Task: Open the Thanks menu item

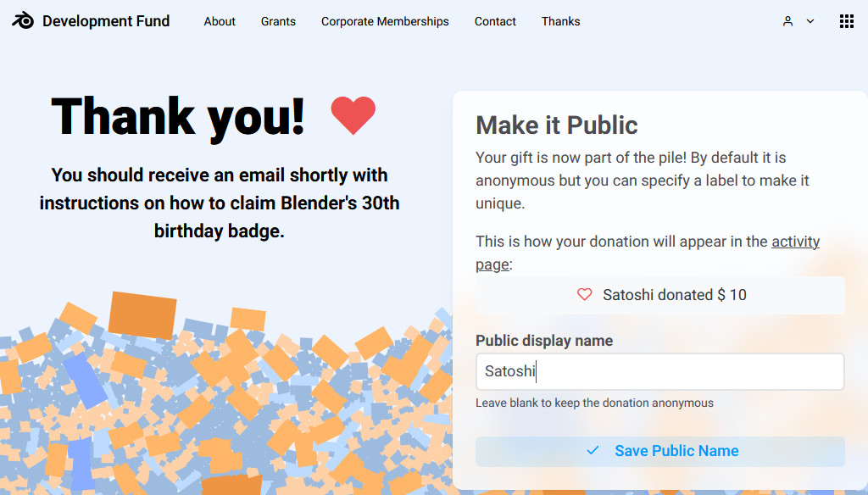Action: click(560, 21)
